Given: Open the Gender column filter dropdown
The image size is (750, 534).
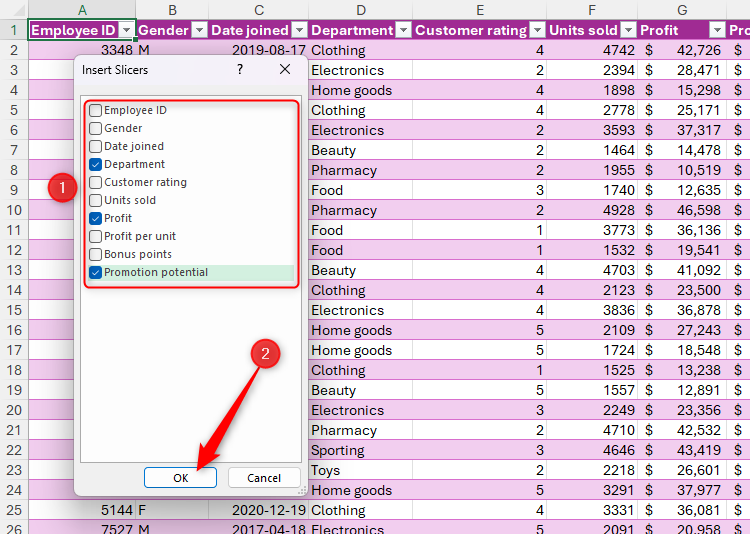Looking at the screenshot, I should click(198, 30).
